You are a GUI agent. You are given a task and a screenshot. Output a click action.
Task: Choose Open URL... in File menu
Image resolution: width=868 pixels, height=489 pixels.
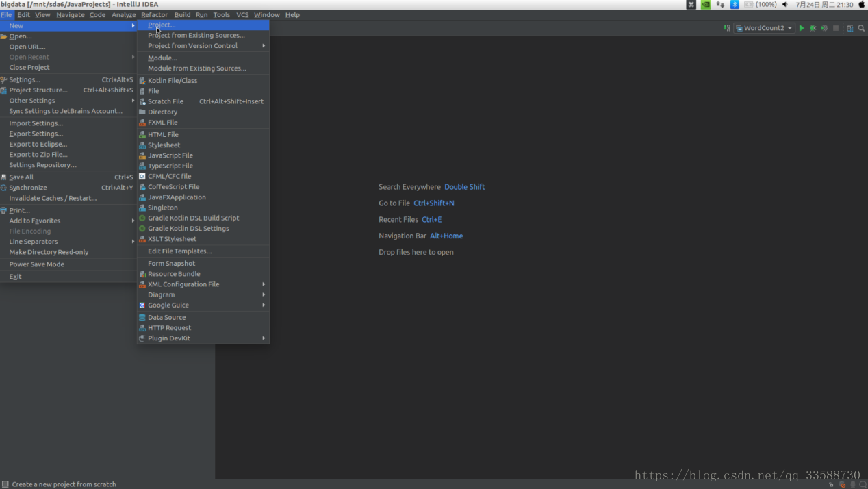pos(68,47)
